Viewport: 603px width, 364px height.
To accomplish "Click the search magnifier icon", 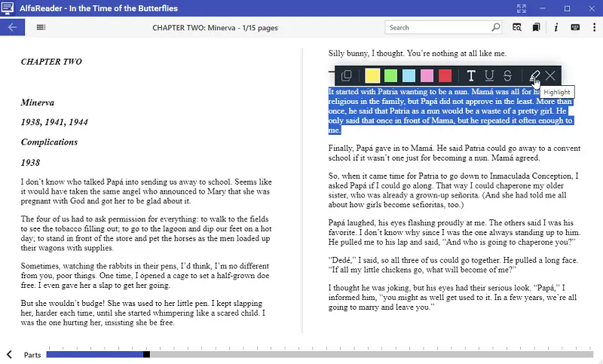I will click(x=495, y=27).
